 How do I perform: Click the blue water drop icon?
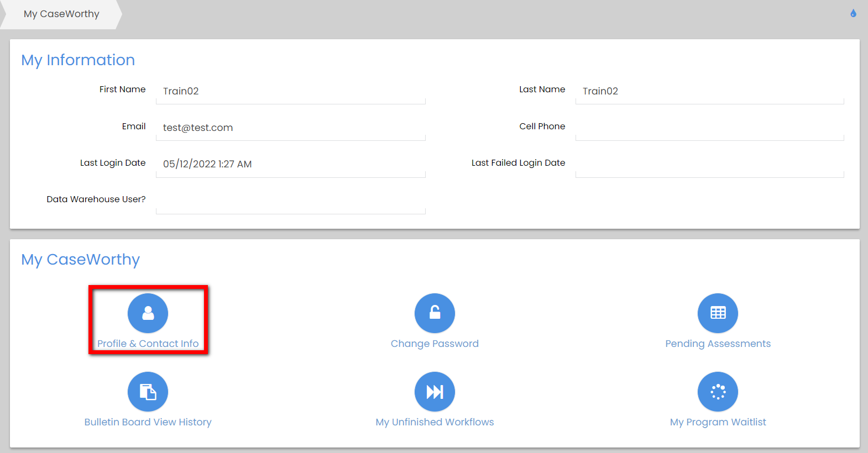[853, 13]
